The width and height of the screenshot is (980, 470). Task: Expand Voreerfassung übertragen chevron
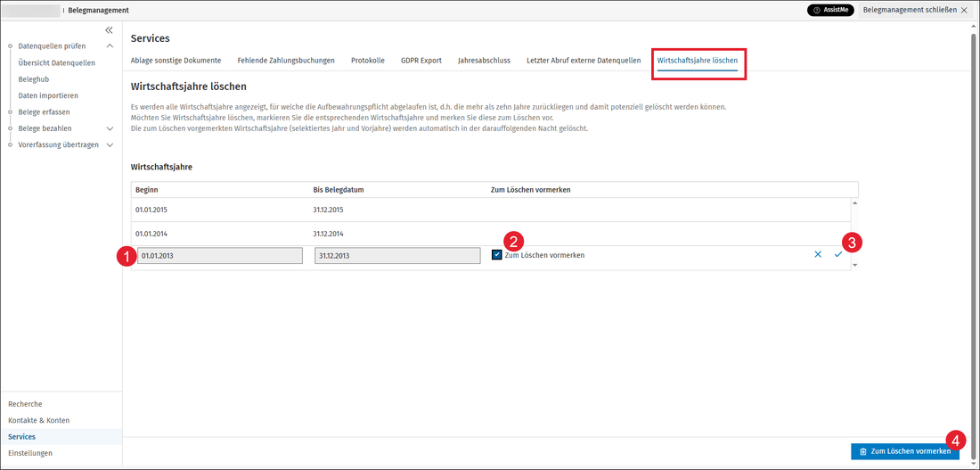110,145
